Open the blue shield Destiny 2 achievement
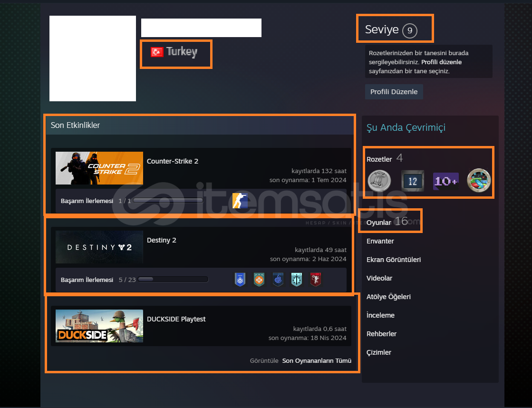 pos(240,279)
